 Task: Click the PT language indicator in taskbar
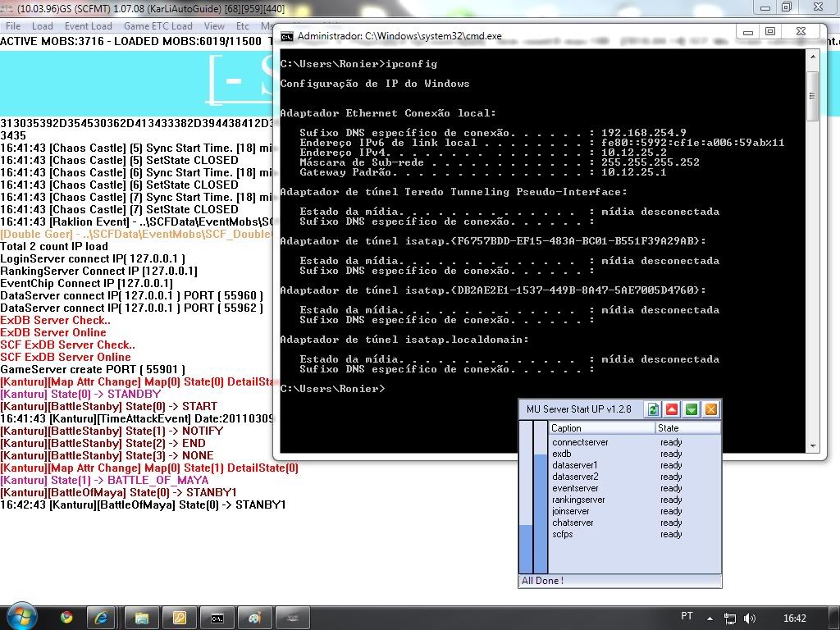(687, 616)
